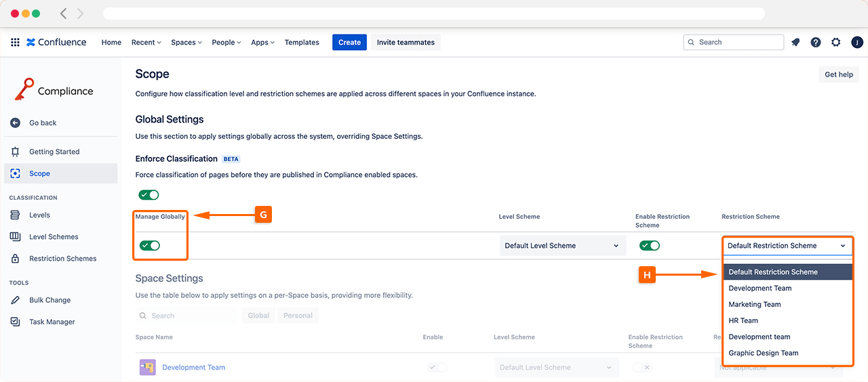Screen dimensions: 868x382
Task: Click the Go back arrow icon
Action: 15,123
